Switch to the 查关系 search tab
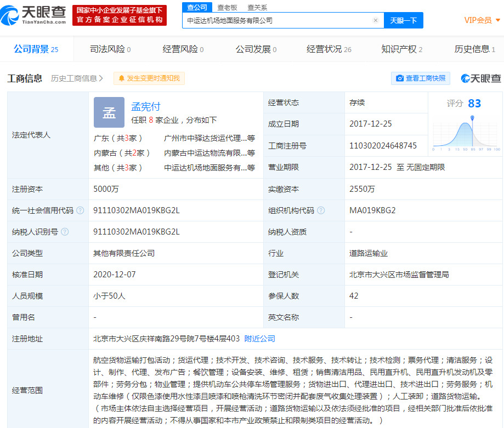The width and height of the screenshot is (504, 428). (x=257, y=7)
